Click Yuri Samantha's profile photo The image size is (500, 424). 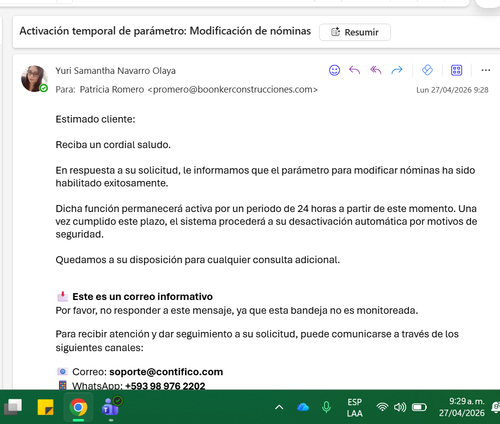34,79
